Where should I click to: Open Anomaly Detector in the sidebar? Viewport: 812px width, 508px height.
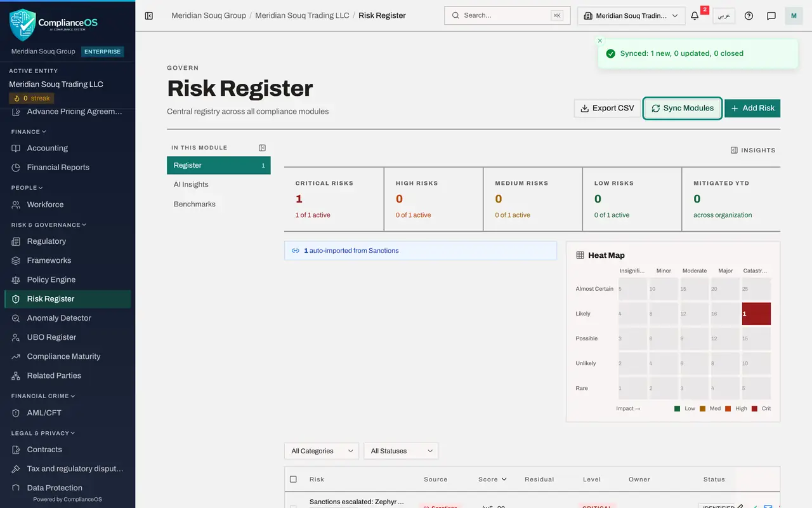click(x=68, y=318)
